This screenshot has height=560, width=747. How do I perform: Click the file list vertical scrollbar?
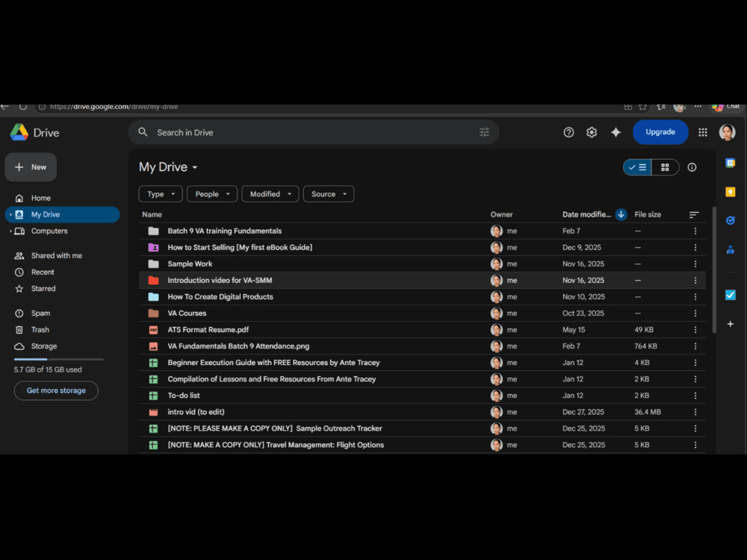(x=713, y=270)
